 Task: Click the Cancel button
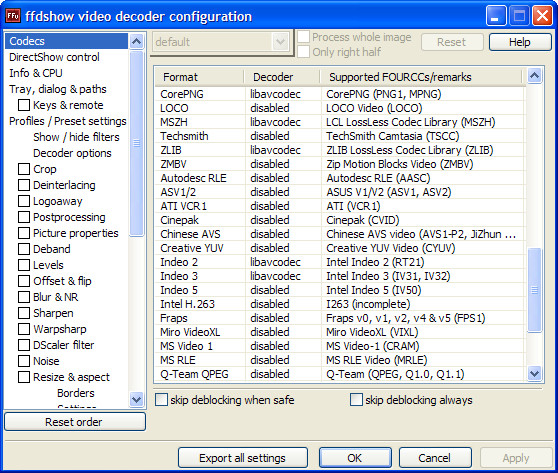pyautogui.click(x=435, y=458)
